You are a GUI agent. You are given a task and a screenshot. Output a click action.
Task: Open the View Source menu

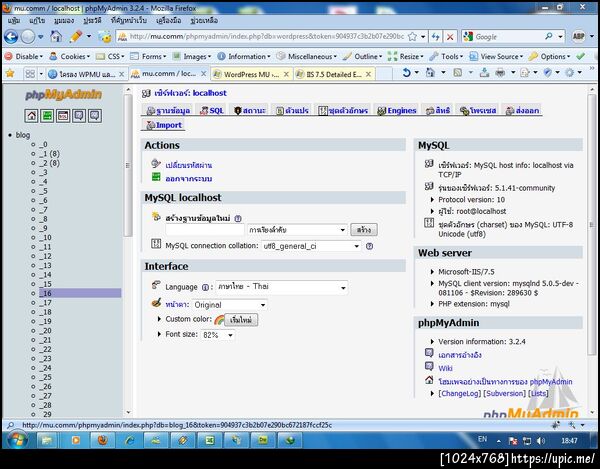[496, 56]
